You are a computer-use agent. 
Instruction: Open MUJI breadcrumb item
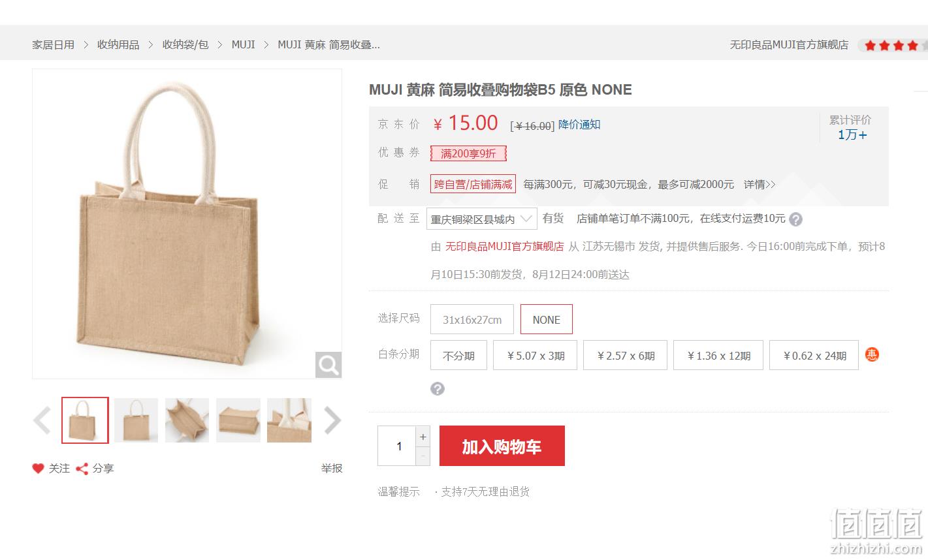pyautogui.click(x=244, y=44)
